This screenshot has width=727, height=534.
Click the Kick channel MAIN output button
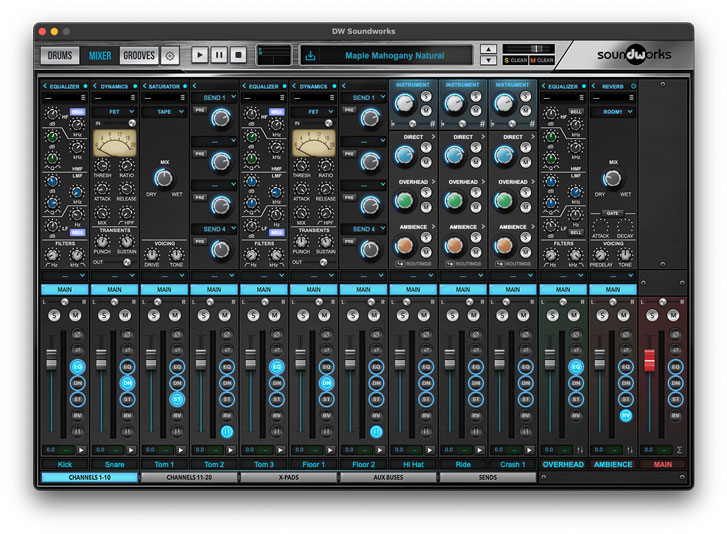(x=64, y=289)
